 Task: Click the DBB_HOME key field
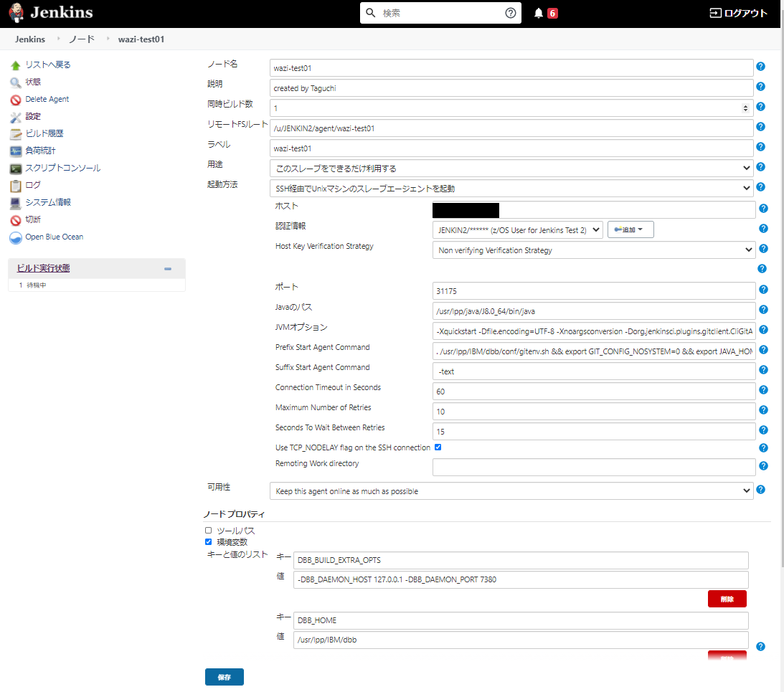pos(521,620)
